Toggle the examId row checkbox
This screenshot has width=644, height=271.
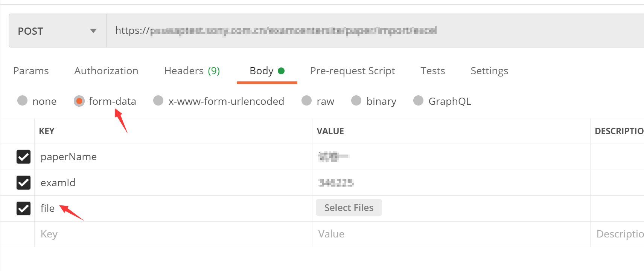(x=23, y=182)
